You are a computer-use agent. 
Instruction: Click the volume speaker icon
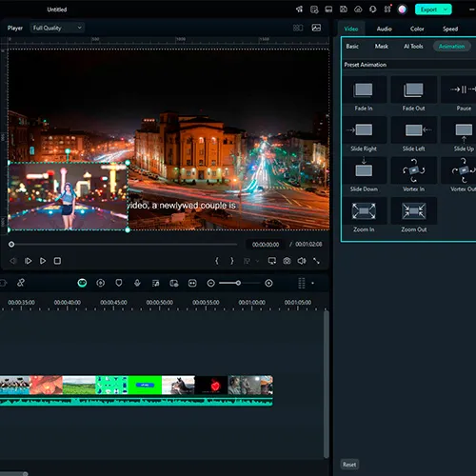point(302,261)
